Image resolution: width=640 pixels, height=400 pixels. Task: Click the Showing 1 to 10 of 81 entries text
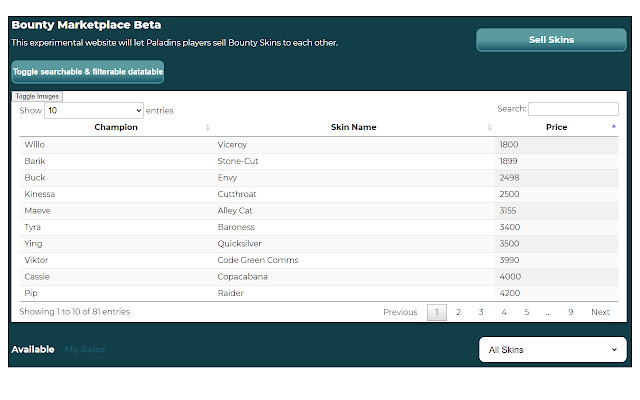(x=75, y=312)
